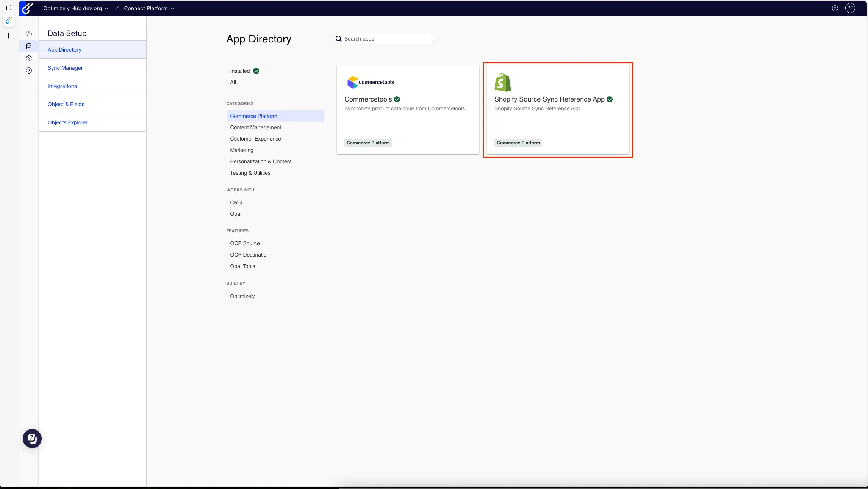Click the CATEGORIES section label
This screenshot has height=489, width=868.
pos(240,103)
